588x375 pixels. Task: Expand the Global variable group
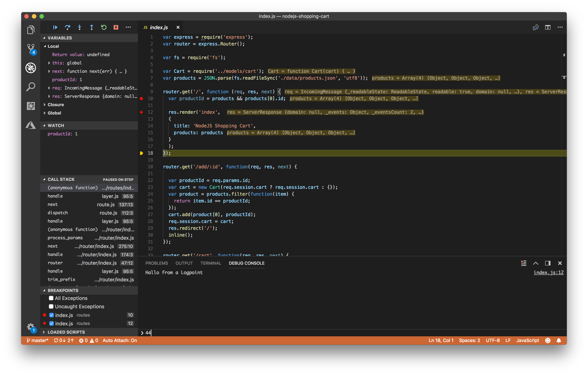[46, 113]
